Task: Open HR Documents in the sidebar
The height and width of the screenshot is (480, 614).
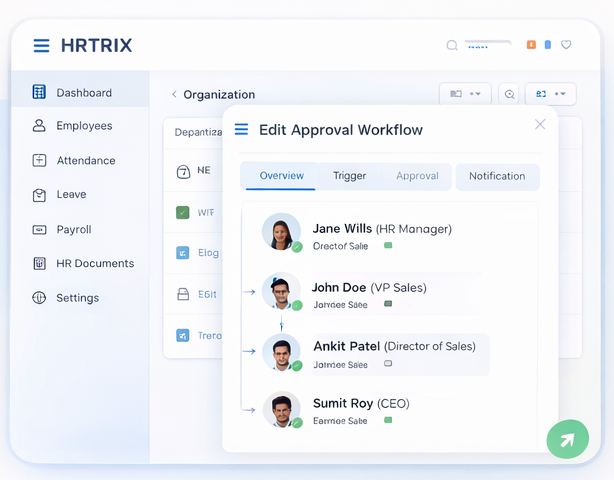Action: [94, 263]
